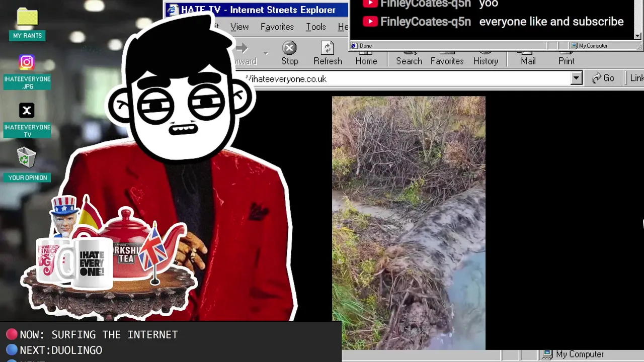Viewport: 644px width, 362px height.
Task: Click the ihateeveryone.co.uk address field
Action: (408, 79)
